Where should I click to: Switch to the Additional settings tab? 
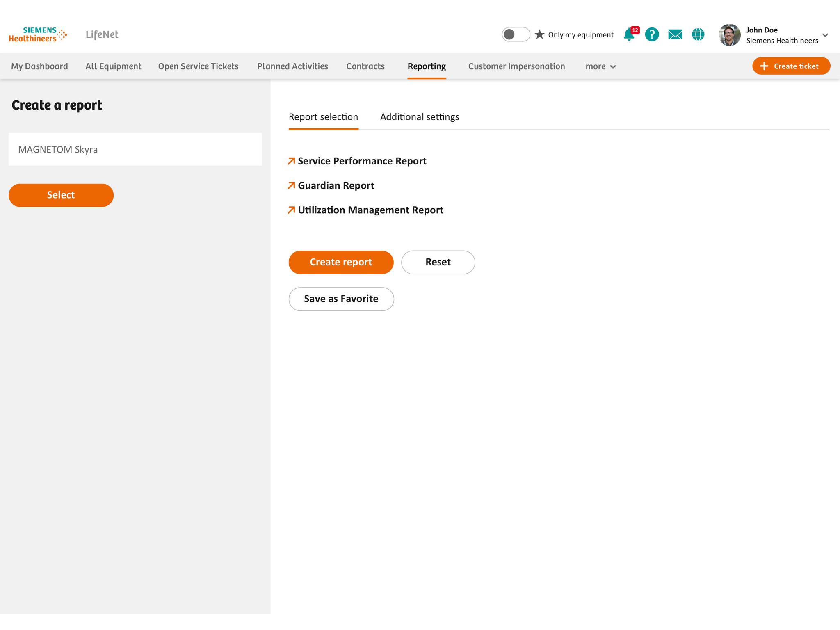pyautogui.click(x=420, y=117)
